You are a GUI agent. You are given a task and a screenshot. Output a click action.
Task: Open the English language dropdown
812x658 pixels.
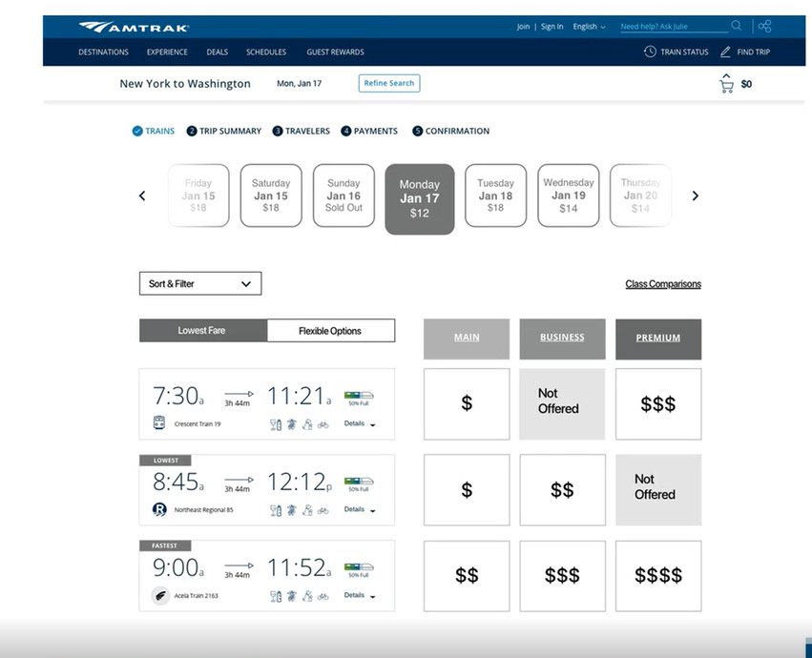[x=589, y=27]
